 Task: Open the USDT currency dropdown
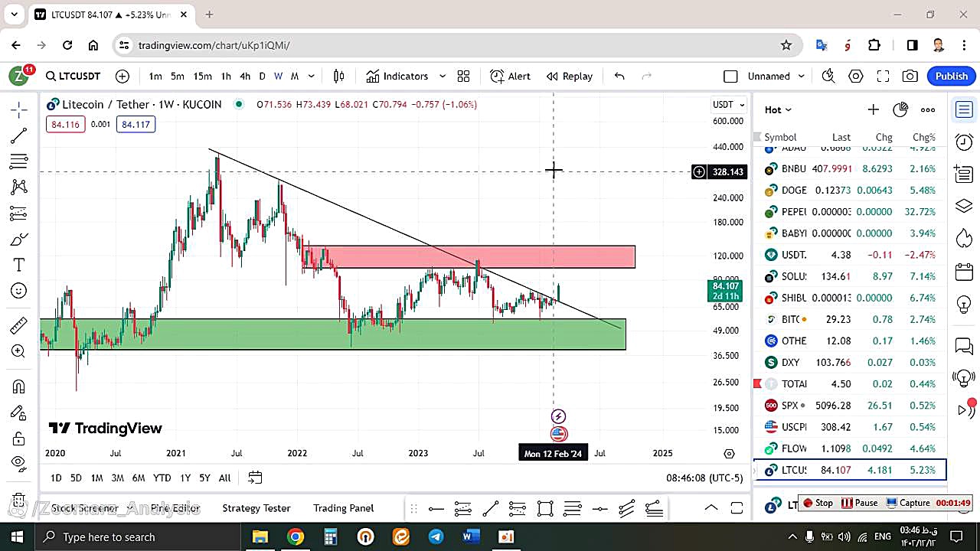[x=728, y=105]
